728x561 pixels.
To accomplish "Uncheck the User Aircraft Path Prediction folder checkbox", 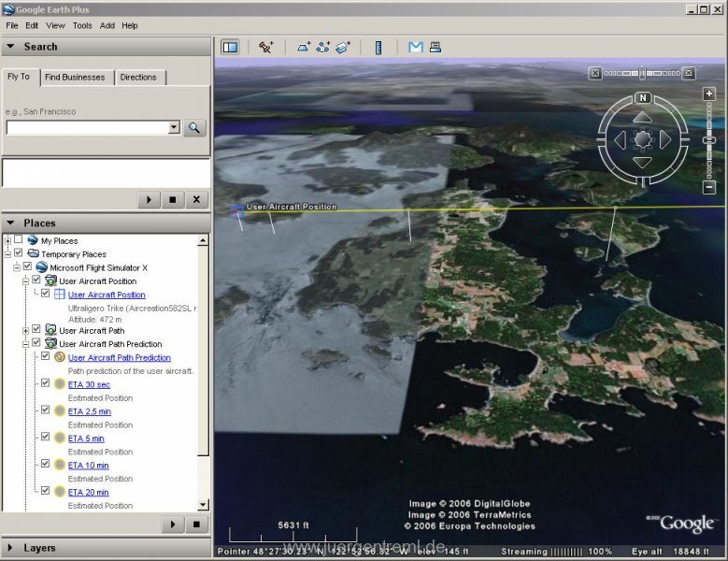I will [36, 343].
